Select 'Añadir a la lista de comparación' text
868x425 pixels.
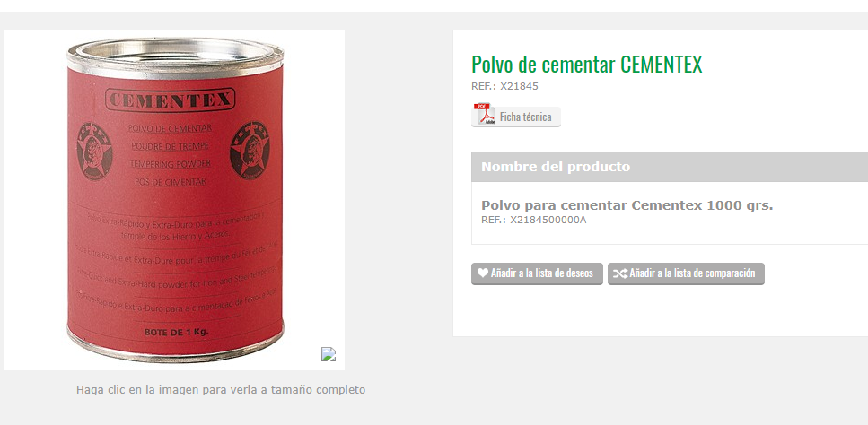click(x=692, y=273)
